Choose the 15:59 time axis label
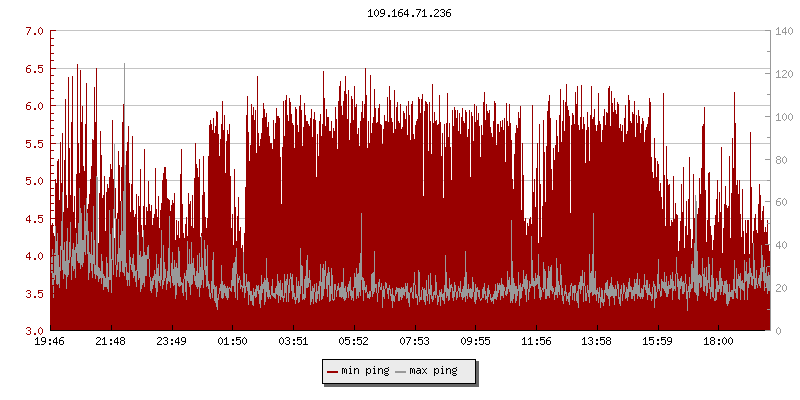The height and width of the screenshot is (400, 800). 657,341
